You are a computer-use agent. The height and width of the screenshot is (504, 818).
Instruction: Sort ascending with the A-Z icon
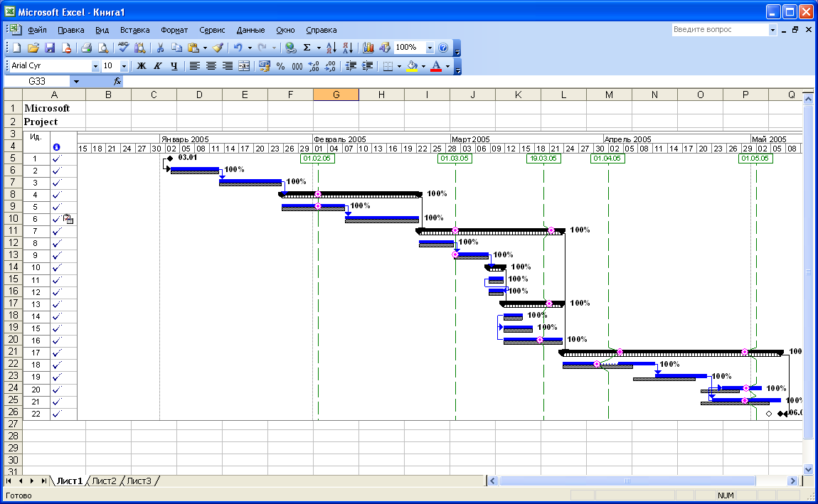[331, 48]
